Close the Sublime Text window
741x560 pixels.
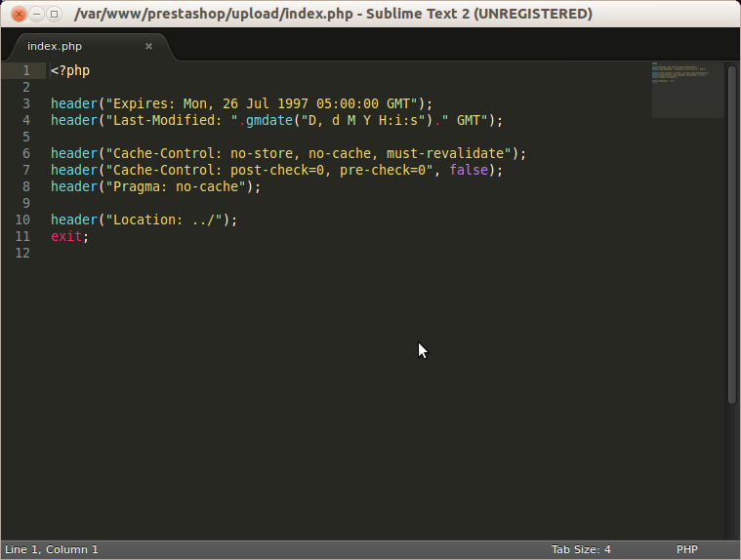click(19, 15)
